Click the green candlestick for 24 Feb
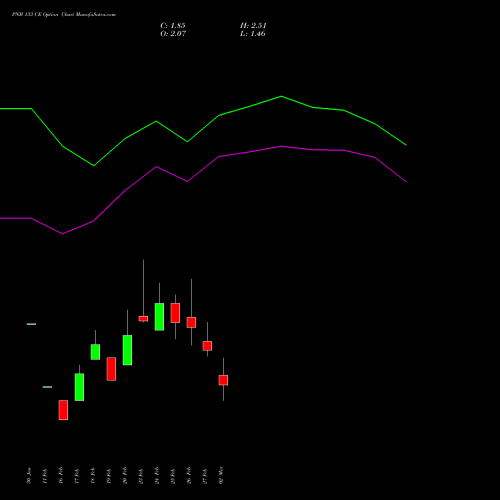Screen dimensions: 500x500 [159, 317]
